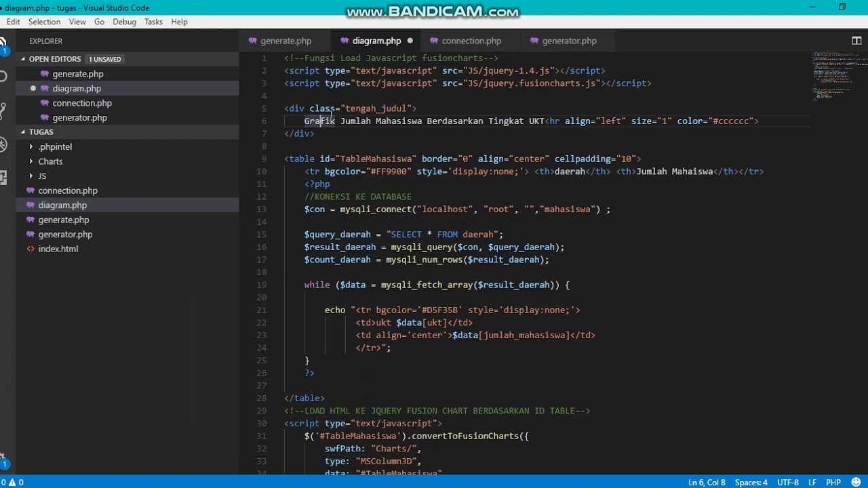Switch to the diagram.php editor tab
The height and width of the screenshot is (488, 868).
pos(376,41)
